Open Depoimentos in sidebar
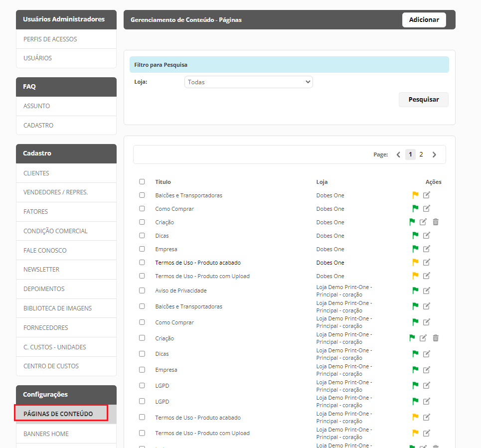481x448 pixels. [66, 289]
